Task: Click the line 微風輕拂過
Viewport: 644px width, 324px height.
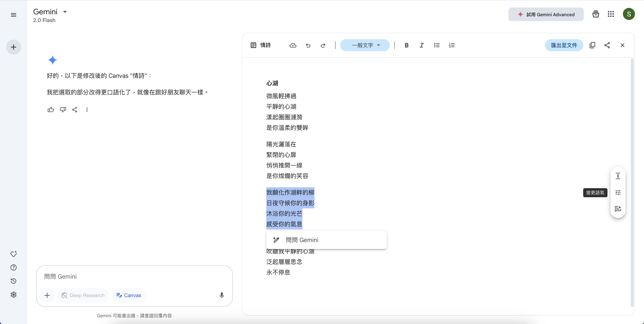Action: pyautogui.click(x=281, y=96)
